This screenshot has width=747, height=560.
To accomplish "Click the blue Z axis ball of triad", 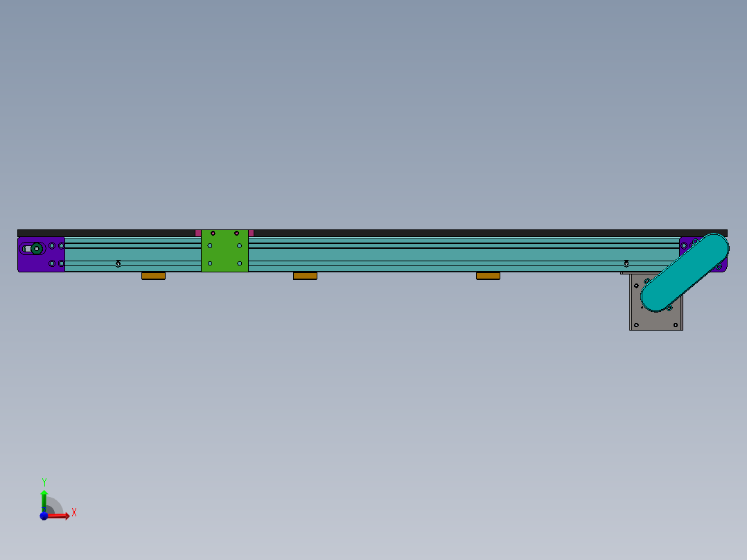I will [x=44, y=516].
